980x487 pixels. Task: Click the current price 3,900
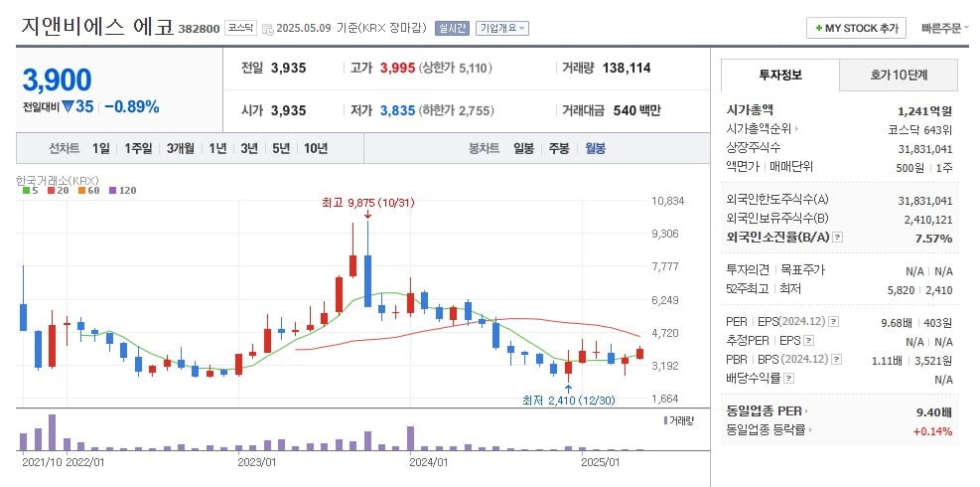(57, 81)
